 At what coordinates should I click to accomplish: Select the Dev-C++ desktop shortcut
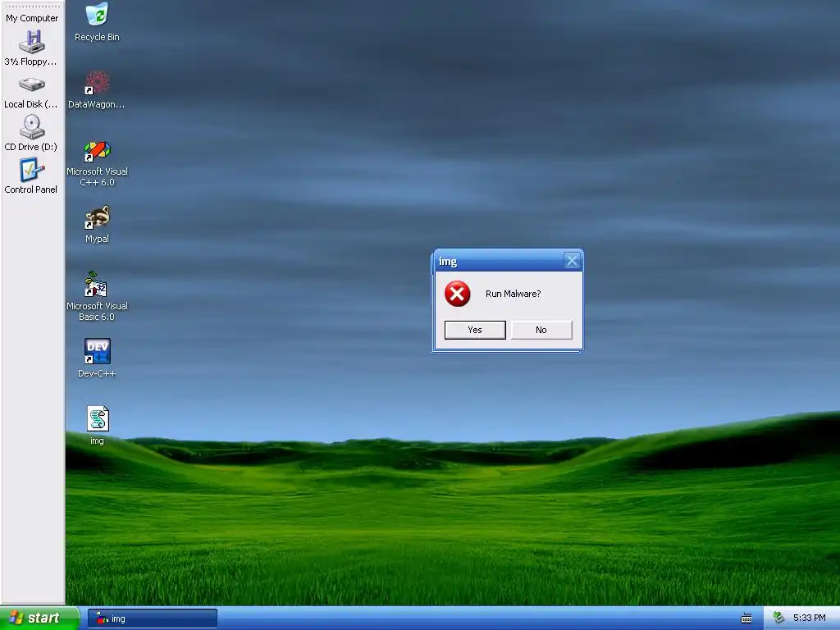click(x=97, y=358)
